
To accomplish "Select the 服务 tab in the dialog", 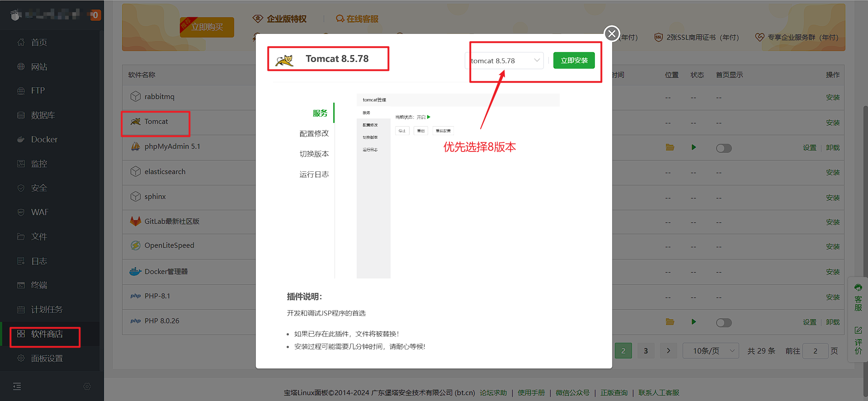I will [320, 113].
